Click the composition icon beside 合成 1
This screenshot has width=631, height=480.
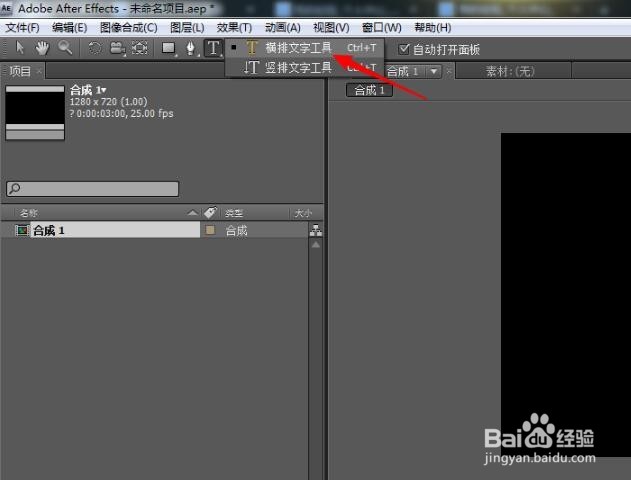[23, 230]
